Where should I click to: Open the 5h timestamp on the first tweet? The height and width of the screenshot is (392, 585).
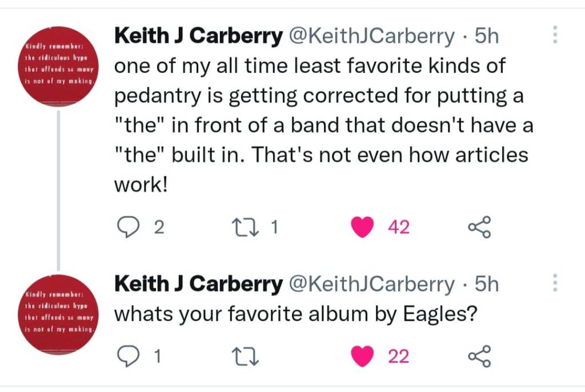pos(486,36)
